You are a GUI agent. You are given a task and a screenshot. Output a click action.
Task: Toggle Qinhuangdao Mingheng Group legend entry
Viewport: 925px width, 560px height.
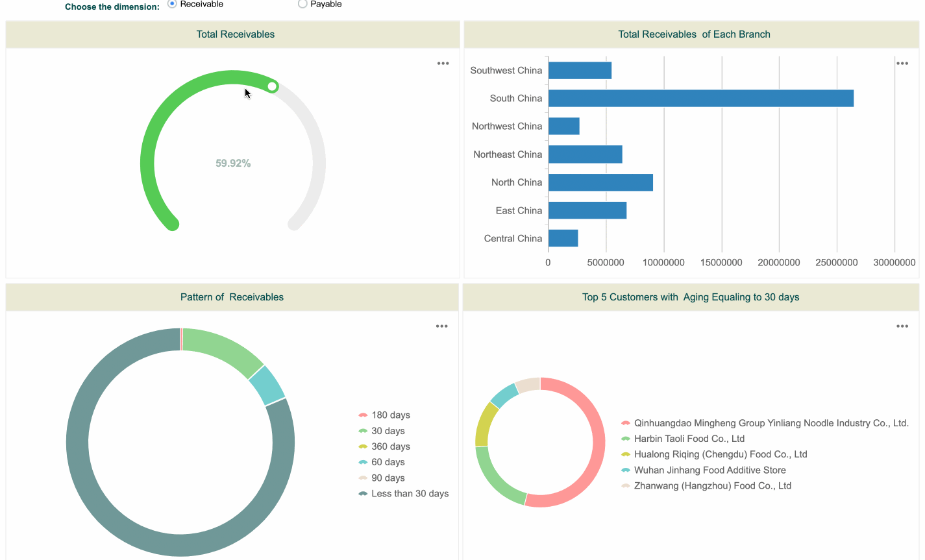[x=765, y=423]
